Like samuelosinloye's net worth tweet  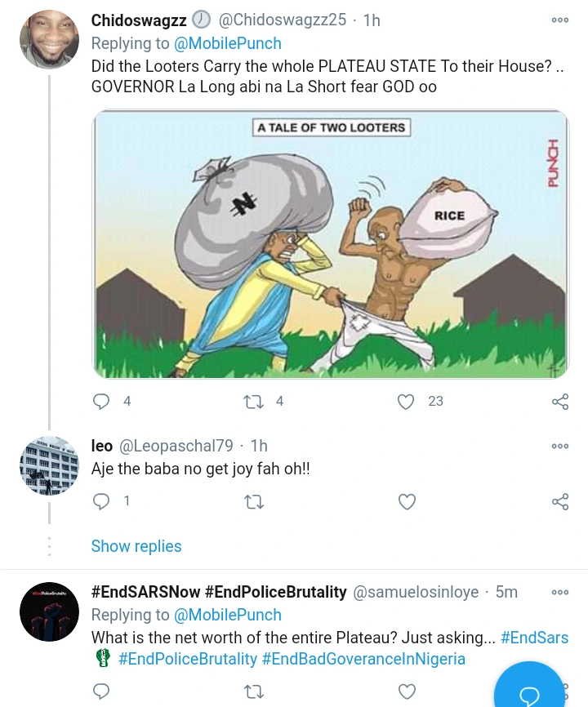[x=406, y=692]
